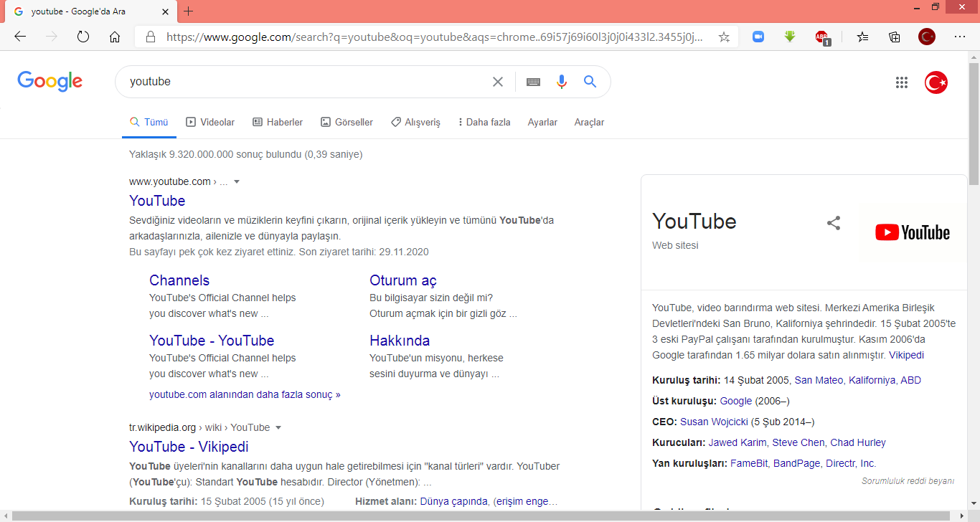This screenshot has width=980, height=522.
Task: Go back to the previous page
Action: (x=20, y=37)
